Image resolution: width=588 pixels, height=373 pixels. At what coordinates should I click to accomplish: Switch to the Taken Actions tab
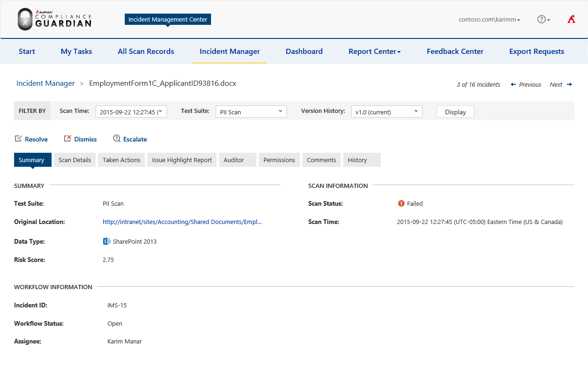point(121,160)
